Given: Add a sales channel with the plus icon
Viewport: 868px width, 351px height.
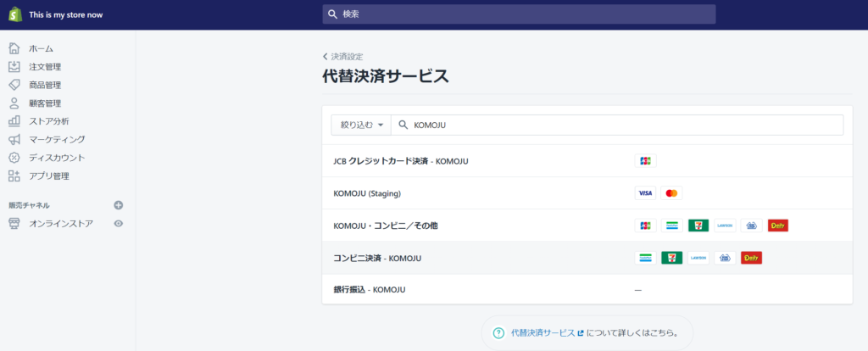Looking at the screenshot, I should click(119, 205).
